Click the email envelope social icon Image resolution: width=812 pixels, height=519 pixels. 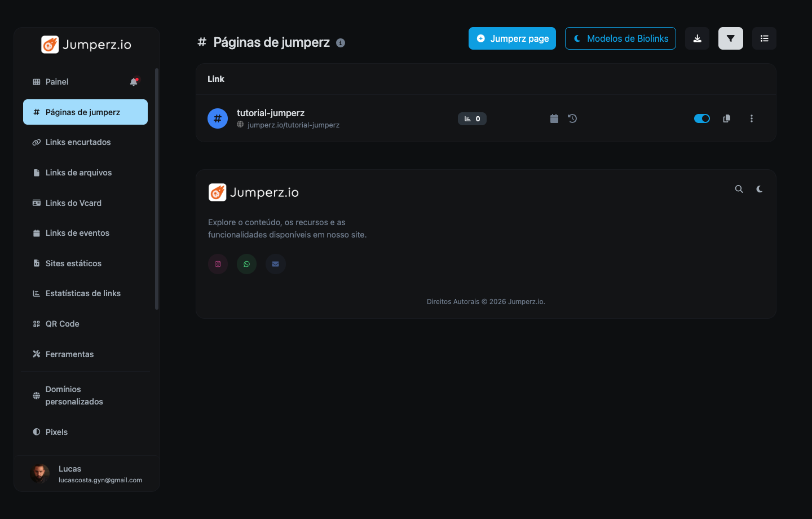click(x=276, y=264)
